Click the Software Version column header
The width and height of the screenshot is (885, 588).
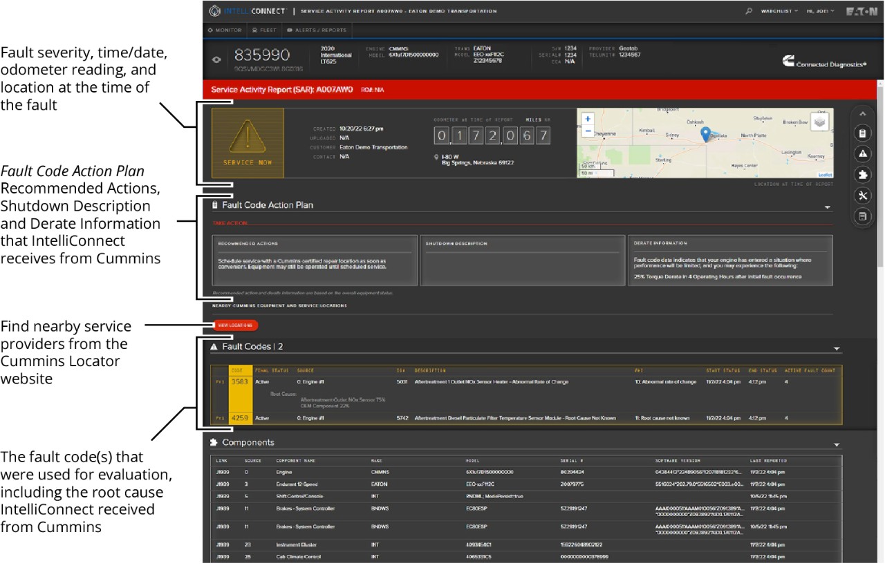(678, 461)
